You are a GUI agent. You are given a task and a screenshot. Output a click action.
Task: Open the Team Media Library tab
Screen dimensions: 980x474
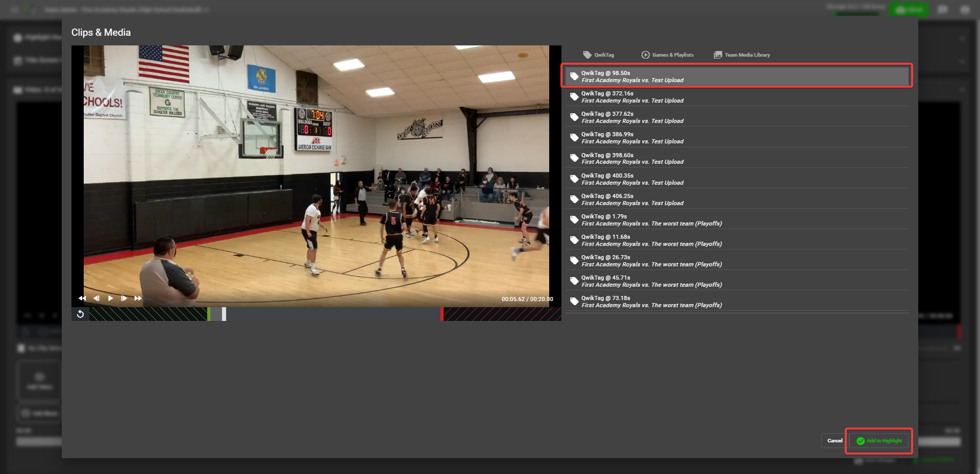[x=742, y=55]
